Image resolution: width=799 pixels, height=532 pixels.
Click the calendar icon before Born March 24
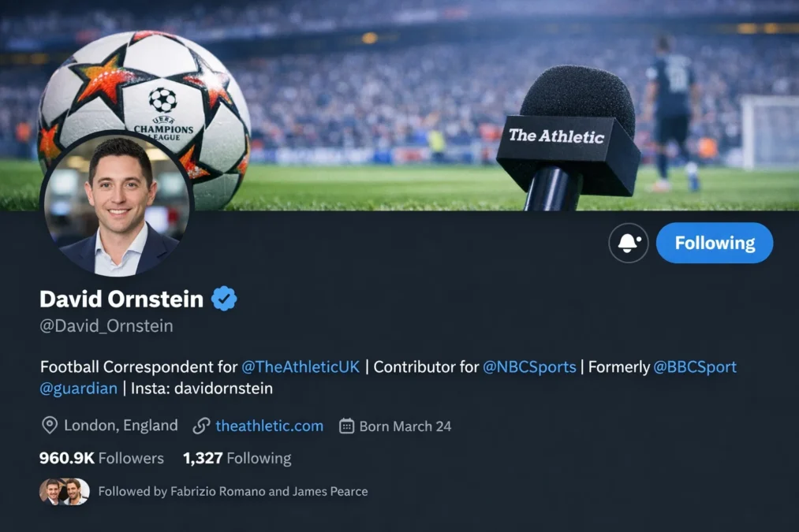[x=345, y=425]
